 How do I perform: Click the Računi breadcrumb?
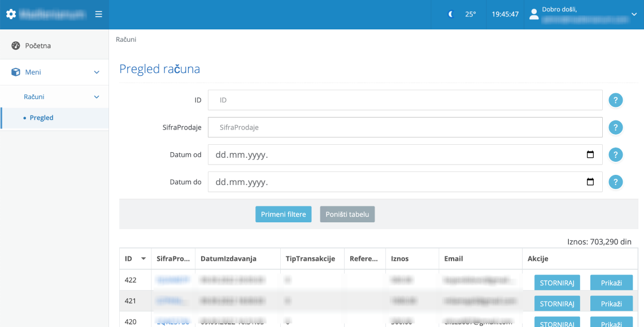(x=126, y=40)
